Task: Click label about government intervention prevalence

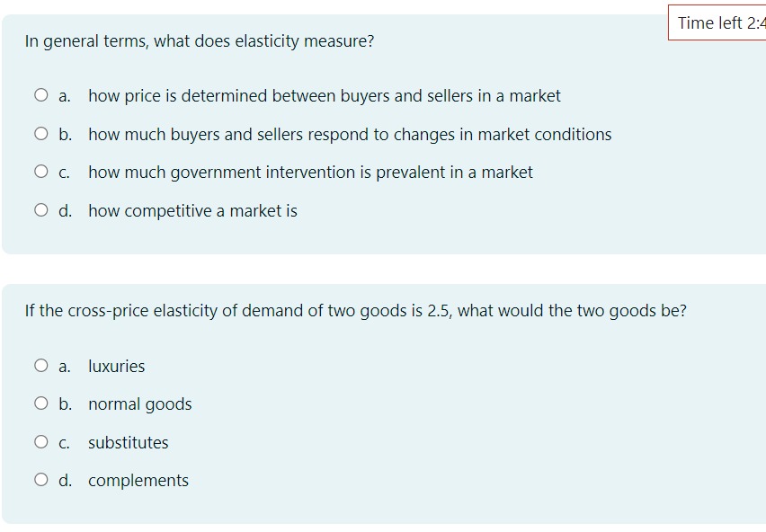Action: click(310, 172)
